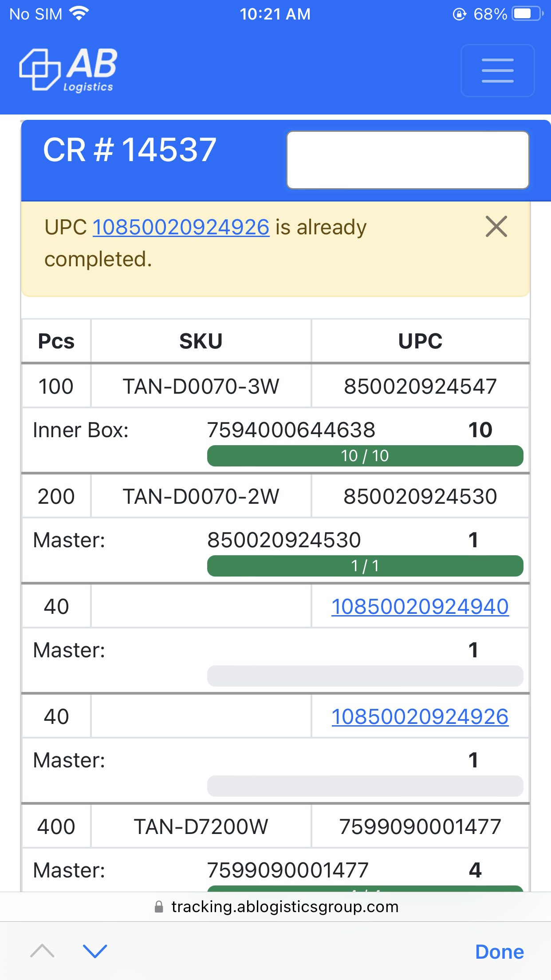The width and height of the screenshot is (551, 980).
Task: Tap tracking.ablogisticsgroup.com address text
Action: [285, 907]
